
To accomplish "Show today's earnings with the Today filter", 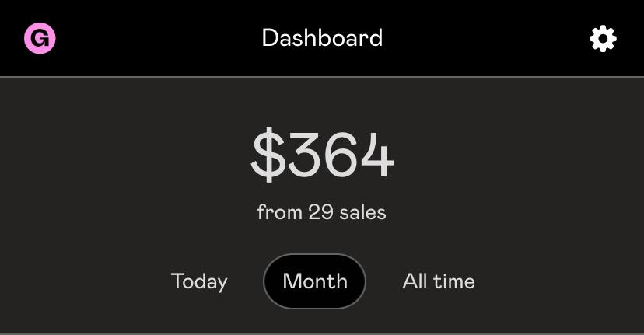I will point(199,281).
